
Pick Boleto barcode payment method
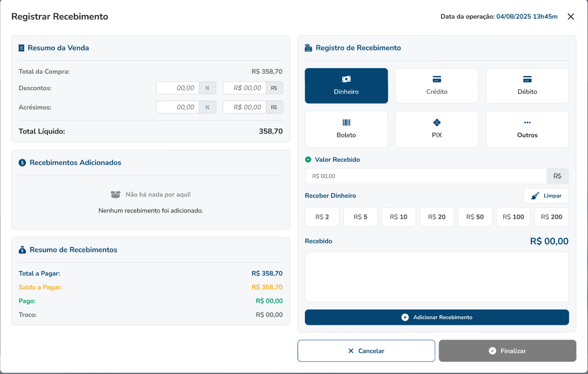coord(346,129)
